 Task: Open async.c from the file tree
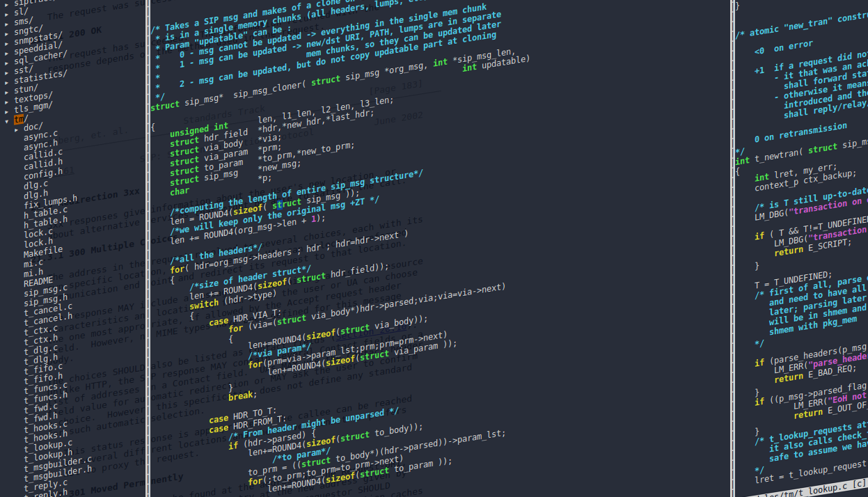coord(39,135)
